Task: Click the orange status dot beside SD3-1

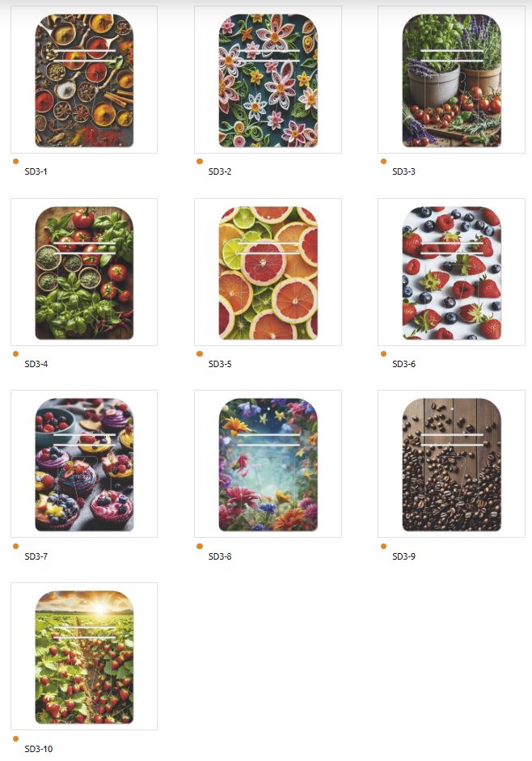Action: click(15, 161)
